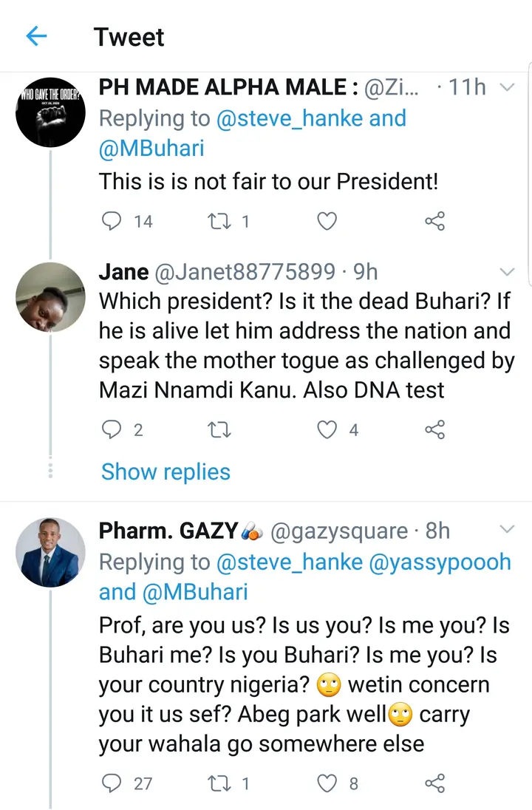The width and height of the screenshot is (532, 810).
Task: Like Pharm. GAZY's tweet with 8 likes
Action: (x=327, y=783)
